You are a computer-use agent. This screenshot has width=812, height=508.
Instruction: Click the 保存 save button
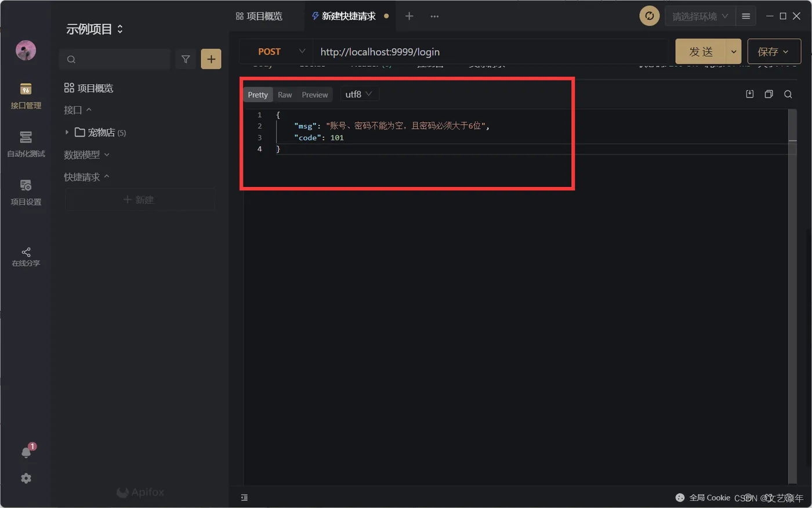[774, 52]
